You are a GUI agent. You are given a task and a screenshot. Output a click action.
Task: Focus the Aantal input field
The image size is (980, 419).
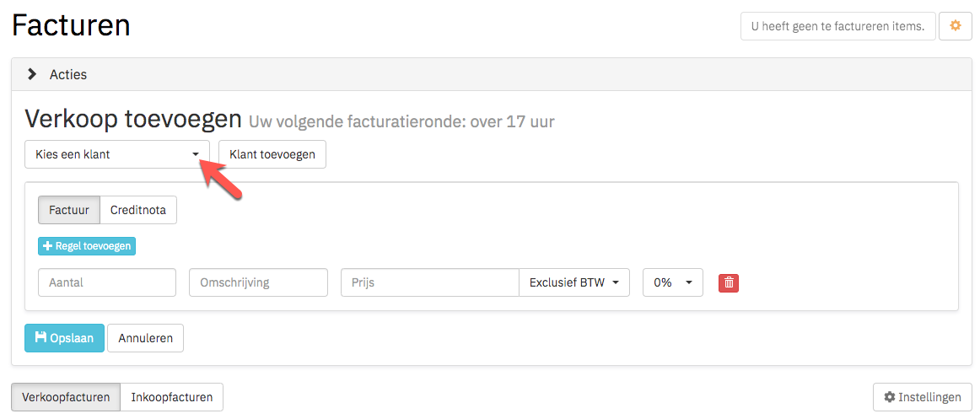pyautogui.click(x=107, y=282)
